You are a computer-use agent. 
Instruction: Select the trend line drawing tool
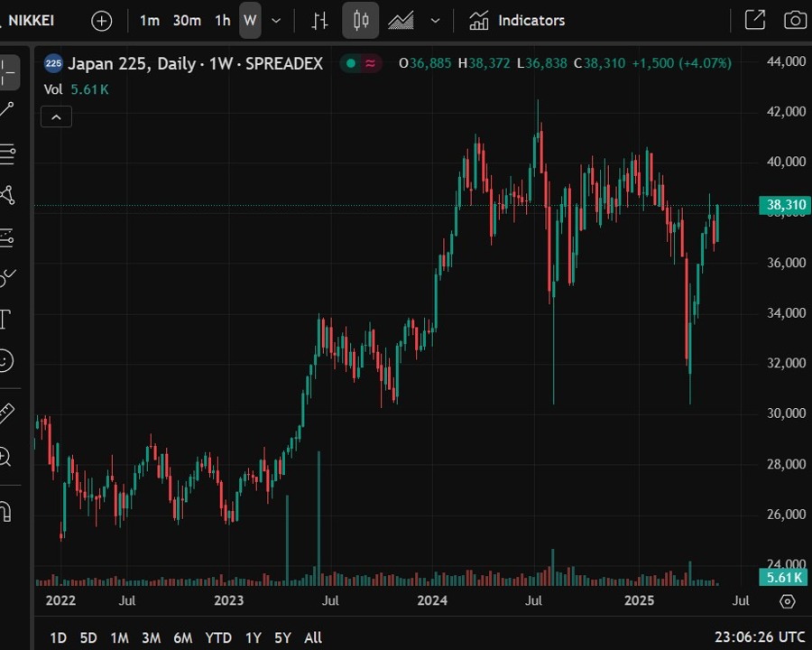point(7,110)
